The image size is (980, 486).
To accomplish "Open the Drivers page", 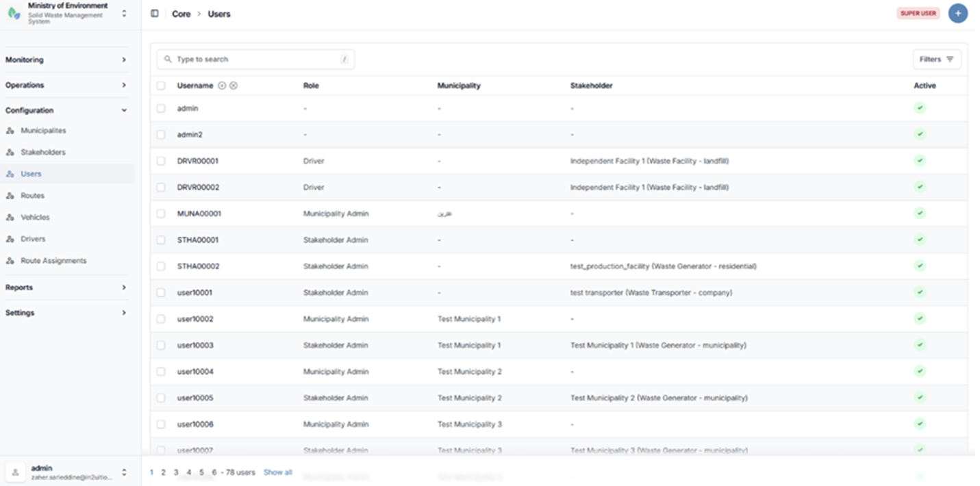I will pyautogui.click(x=33, y=240).
